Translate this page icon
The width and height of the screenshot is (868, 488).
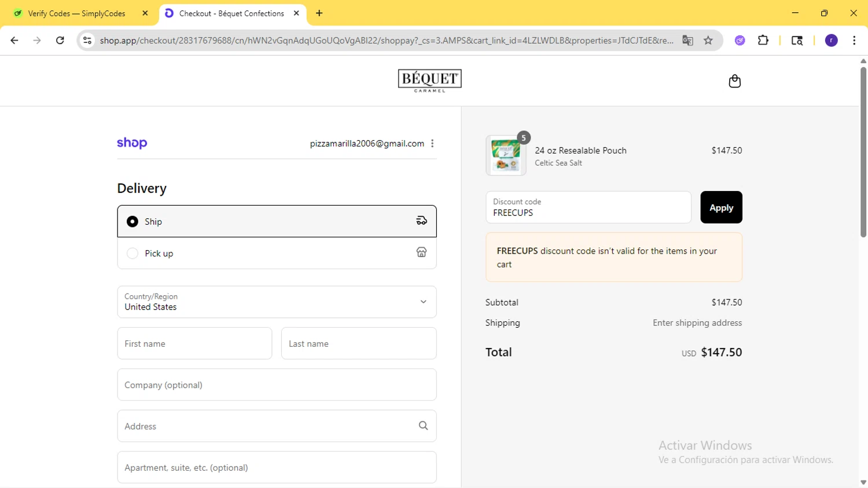click(687, 41)
